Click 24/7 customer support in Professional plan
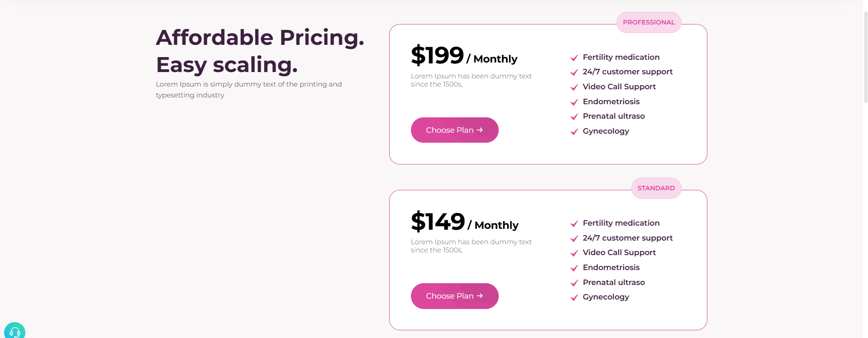 [627, 72]
